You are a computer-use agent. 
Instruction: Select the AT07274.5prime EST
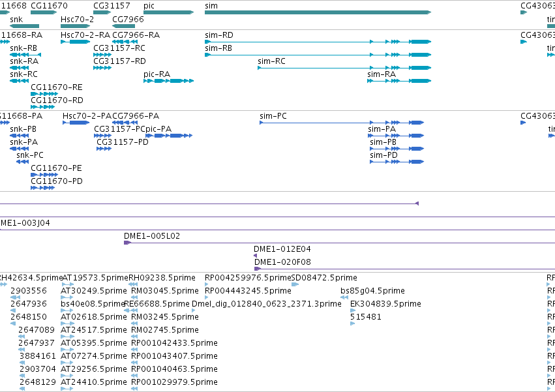coord(67,363)
